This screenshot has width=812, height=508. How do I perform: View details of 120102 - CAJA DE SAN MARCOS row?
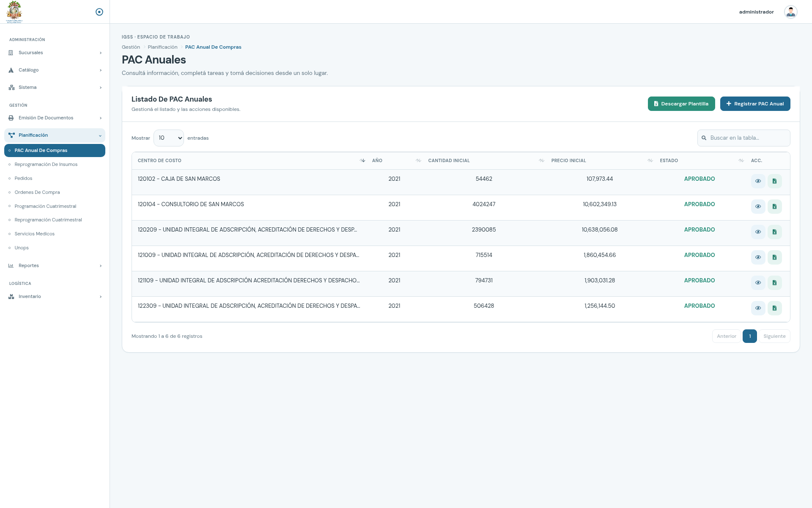pos(758,181)
